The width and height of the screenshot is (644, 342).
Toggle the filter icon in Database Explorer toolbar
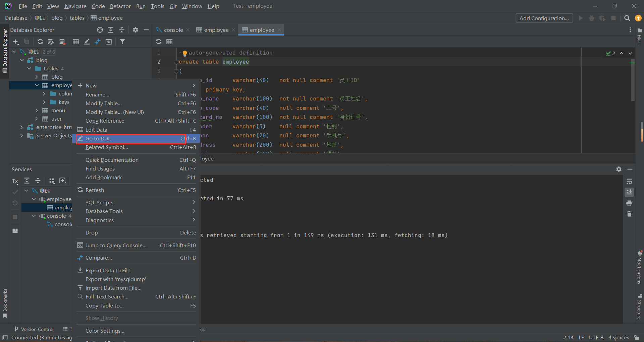tap(122, 42)
